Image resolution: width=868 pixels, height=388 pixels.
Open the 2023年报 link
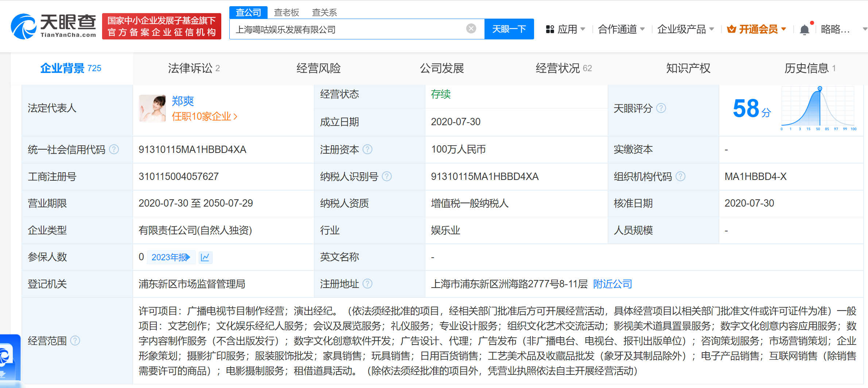click(171, 257)
